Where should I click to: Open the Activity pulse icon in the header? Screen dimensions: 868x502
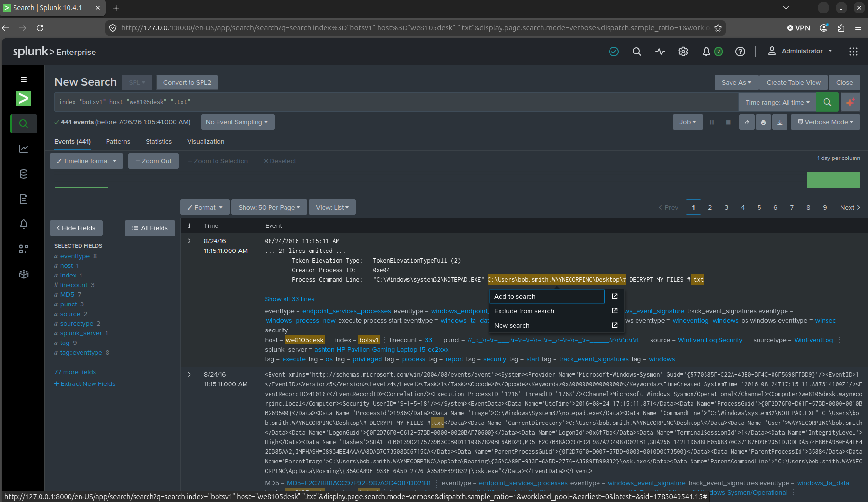660,52
